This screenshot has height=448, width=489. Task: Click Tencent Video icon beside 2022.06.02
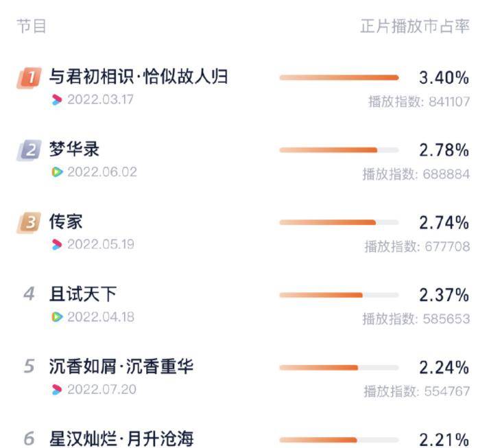click(57, 172)
